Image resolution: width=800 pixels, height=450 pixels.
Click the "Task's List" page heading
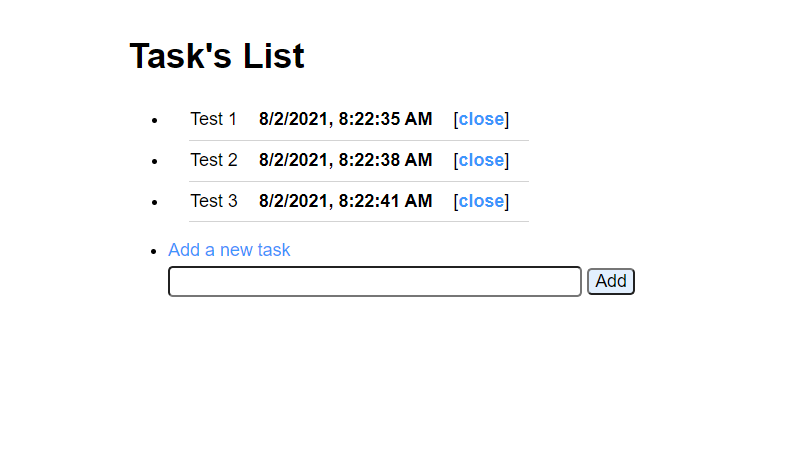point(217,56)
